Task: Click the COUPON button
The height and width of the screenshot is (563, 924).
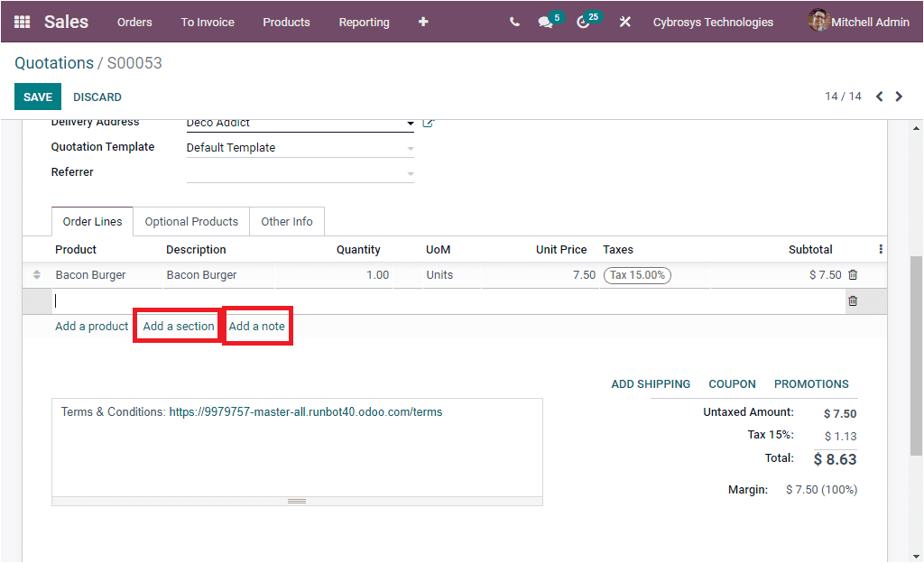Action: point(732,383)
